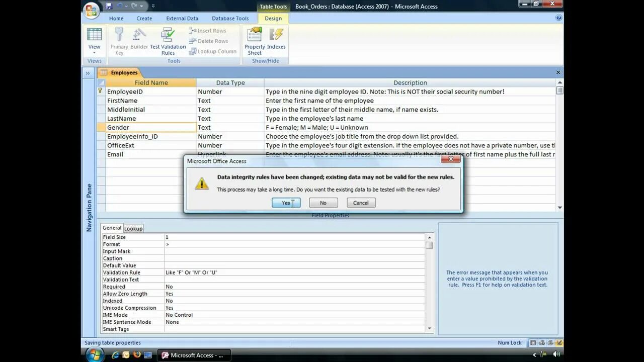The height and width of the screenshot is (362, 644).
Task: Select the MiddleInitial field name
Action: 151,110
